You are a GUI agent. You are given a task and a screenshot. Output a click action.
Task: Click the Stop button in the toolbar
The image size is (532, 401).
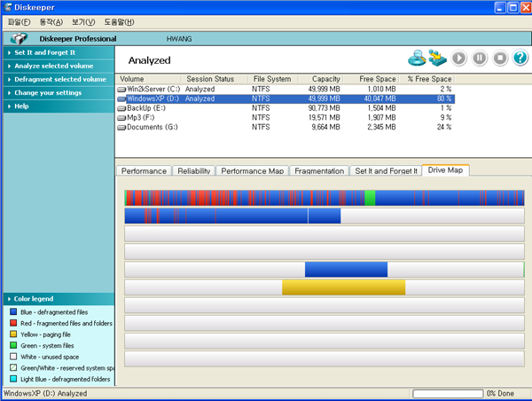(500, 58)
